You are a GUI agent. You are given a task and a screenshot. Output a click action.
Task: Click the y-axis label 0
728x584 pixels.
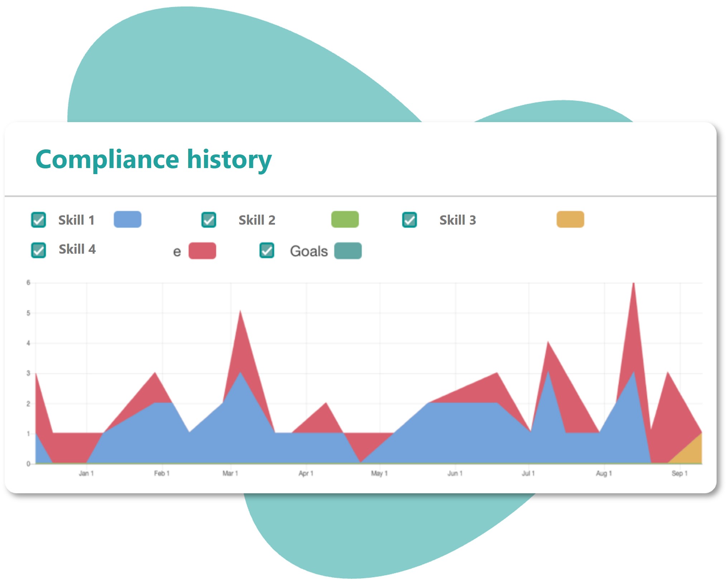pyautogui.click(x=28, y=464)
